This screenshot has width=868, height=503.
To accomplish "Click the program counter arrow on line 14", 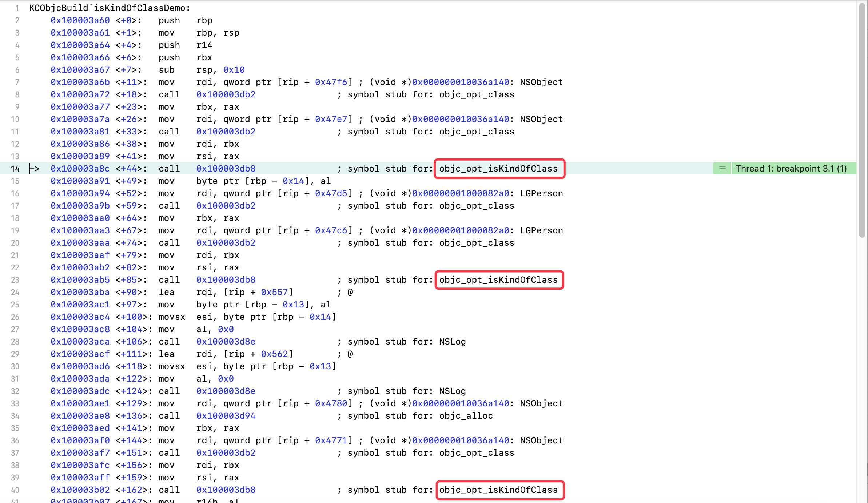I will (x=34, y=169).
